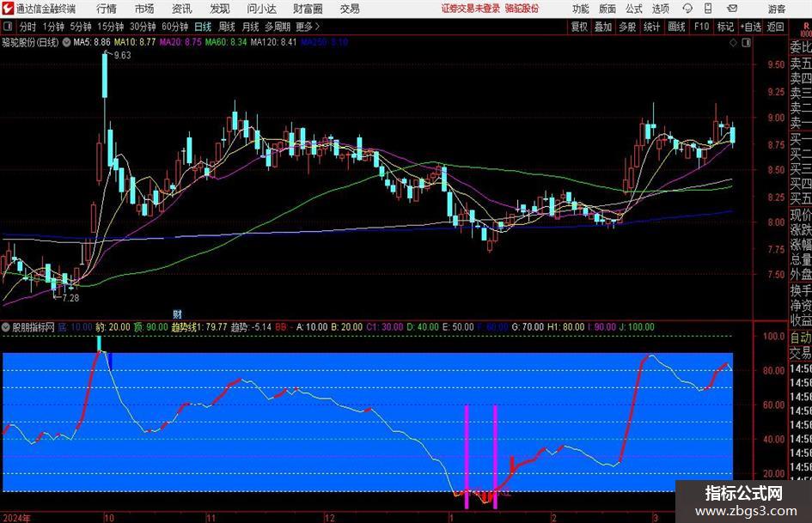Open the mail envelope icon
This screenshot has width=812, height=523.
pyautogui.click(x=732, y=9)
